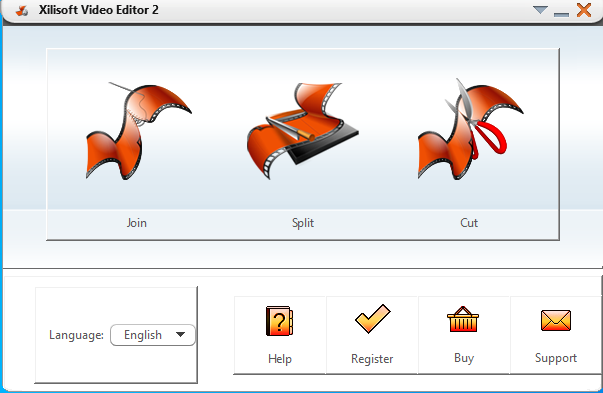Click the Xilisoft app logo in title bar
This screenshot has width=603, height=393.
pos(22,10)
